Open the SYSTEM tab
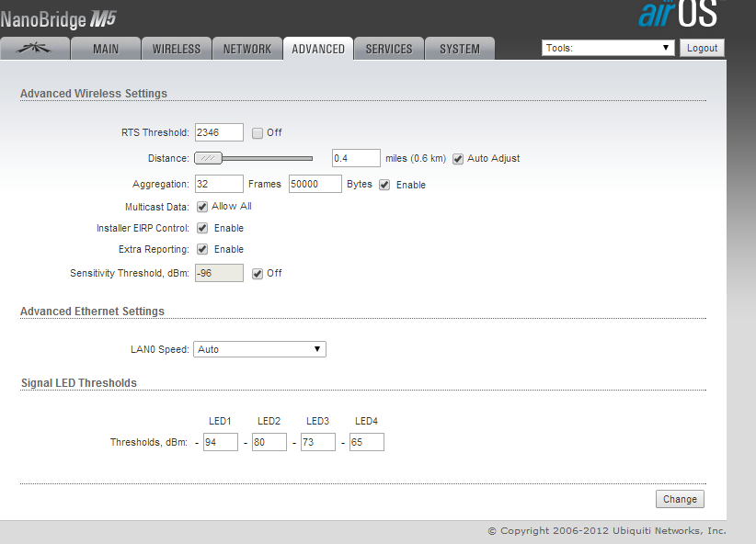The height and width of the screenshot is (544, 756). pos(460,49)
